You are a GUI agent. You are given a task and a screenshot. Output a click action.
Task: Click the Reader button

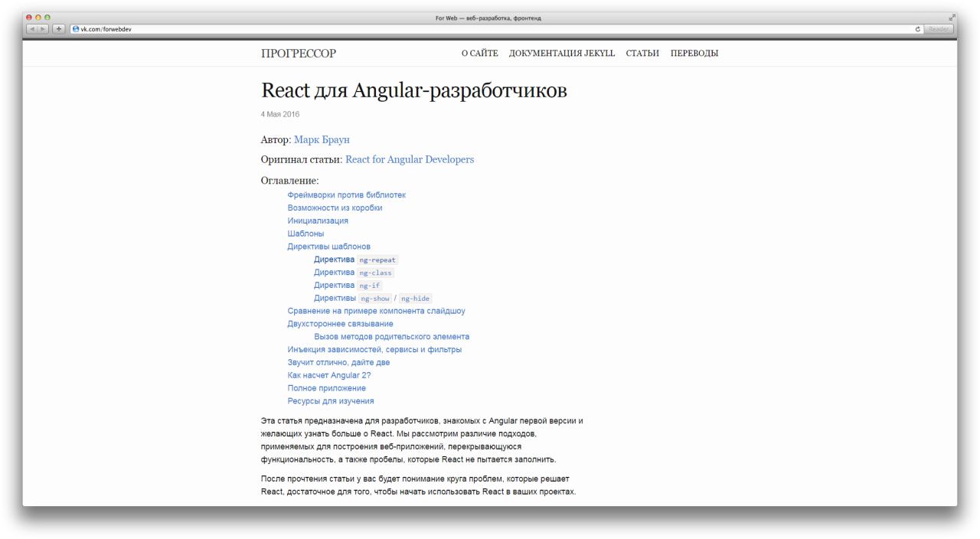pyautogui.click(x=939, y=29)
